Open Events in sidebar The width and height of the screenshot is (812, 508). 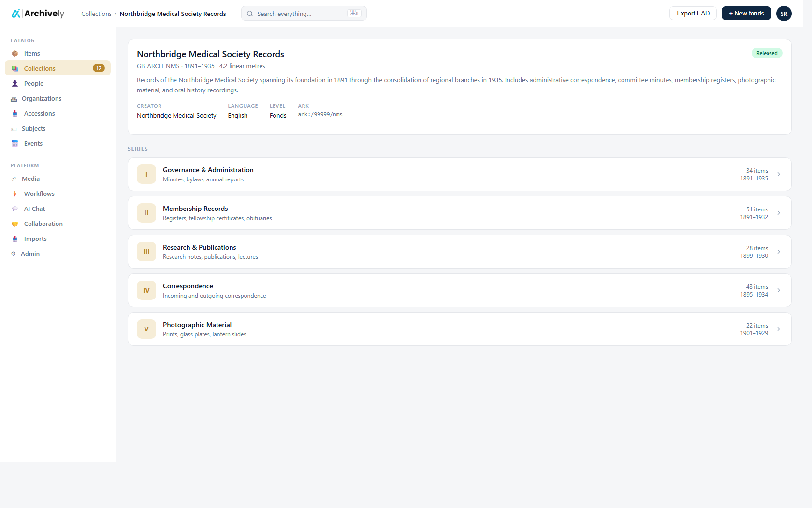point(33,144)
